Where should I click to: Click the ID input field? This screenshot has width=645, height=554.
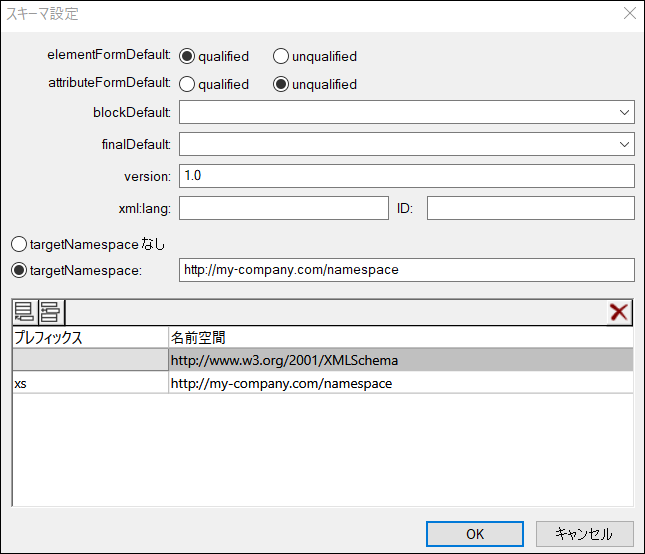point(531,208)
